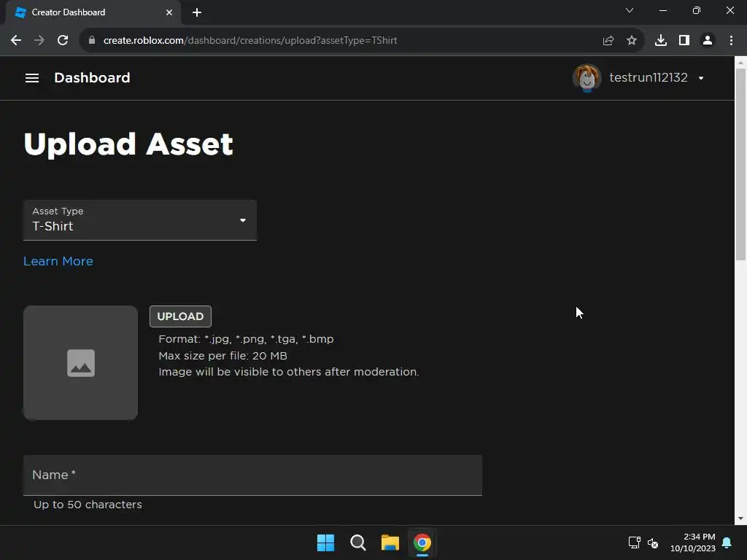Image resolution: width=747 pixels, height=560 pixels.
Task: Click the network tray icon
Action: (x=634, y=542)
